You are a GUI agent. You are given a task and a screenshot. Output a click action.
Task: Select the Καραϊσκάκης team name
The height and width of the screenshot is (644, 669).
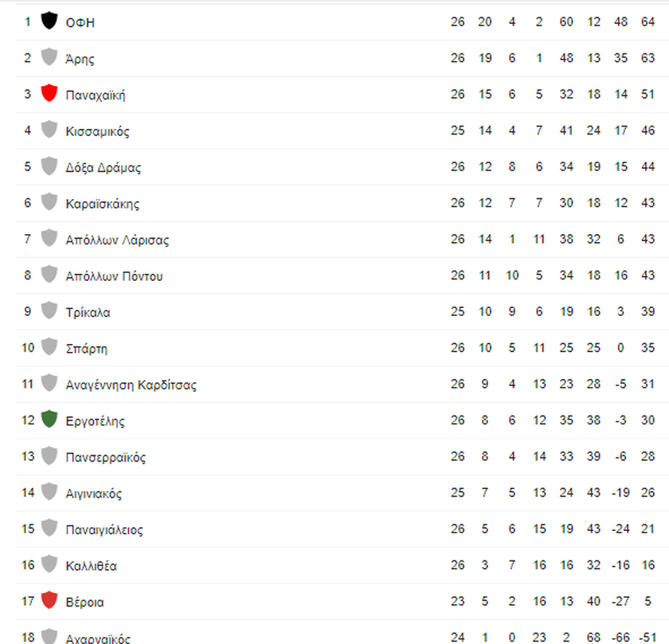(x=103, y=204)
